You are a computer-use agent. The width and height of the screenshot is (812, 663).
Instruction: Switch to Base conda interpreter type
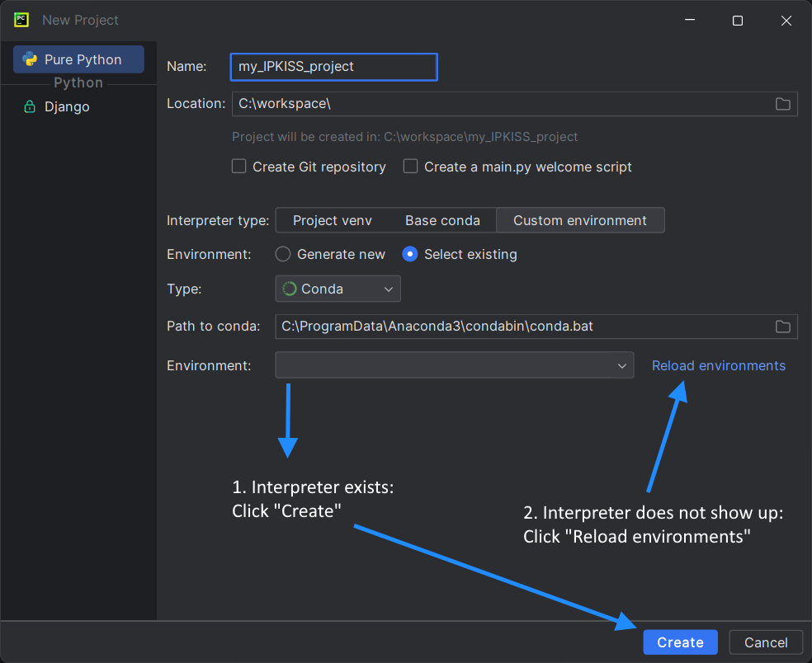pyautogui.click(x=442, y=220)
